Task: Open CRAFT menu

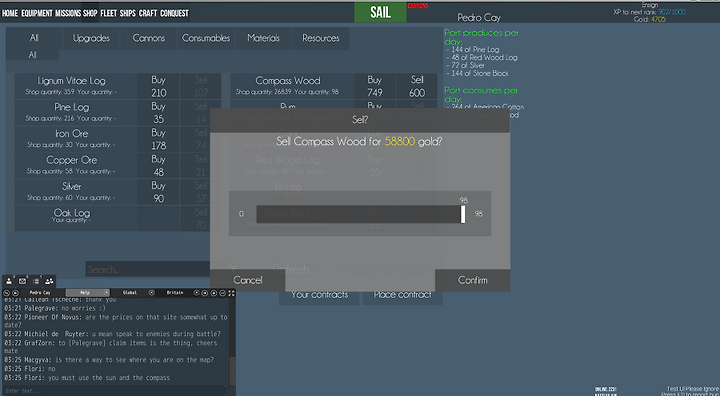Action: pos(148,13)
